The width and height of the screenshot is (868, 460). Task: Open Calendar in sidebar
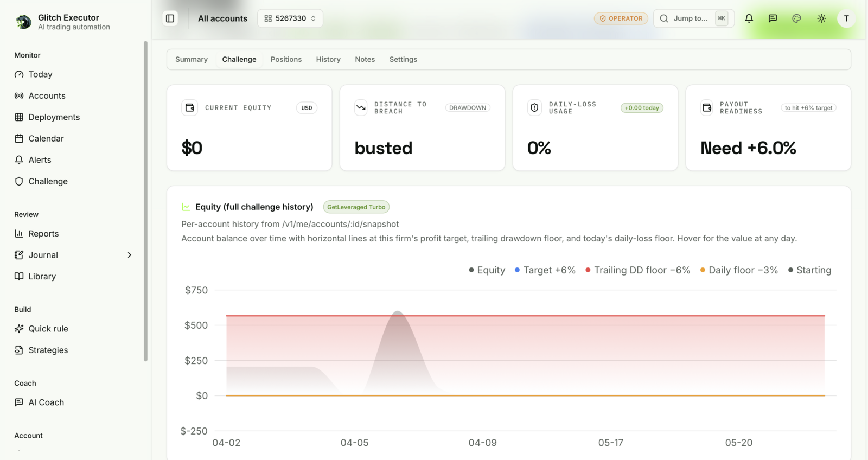46,138
